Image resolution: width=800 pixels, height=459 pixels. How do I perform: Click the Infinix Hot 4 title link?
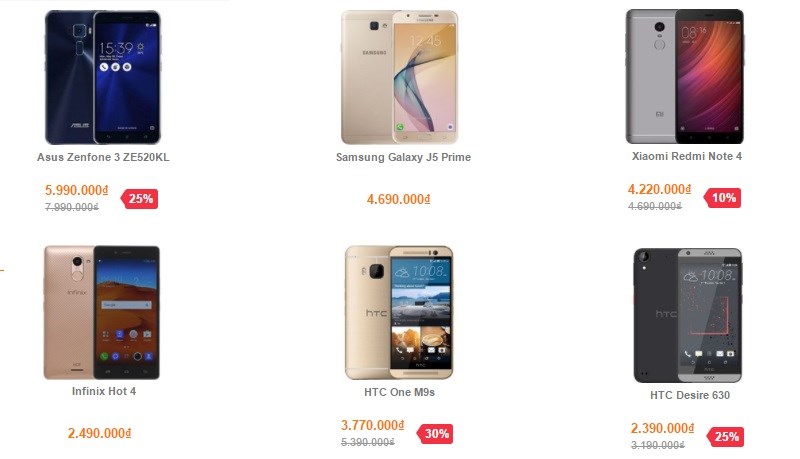click(x=104, y=391)
